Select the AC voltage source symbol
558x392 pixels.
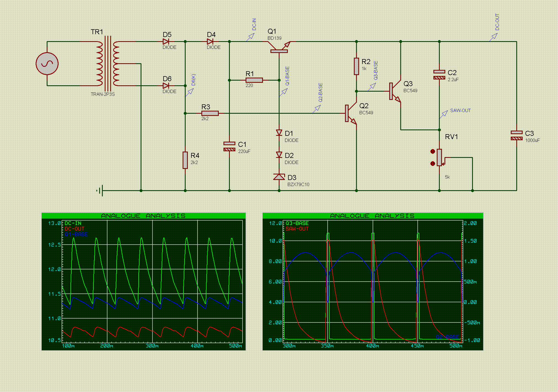(47, 64)
